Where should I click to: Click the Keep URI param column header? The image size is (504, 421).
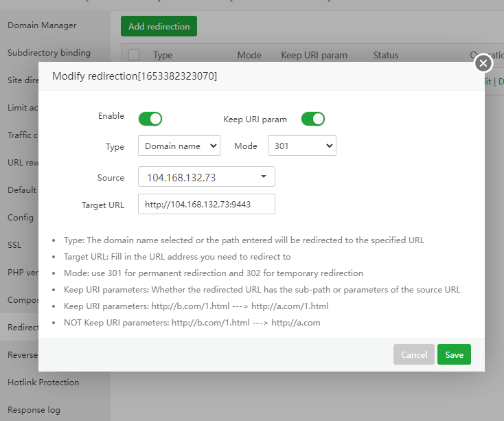[314, 55]
